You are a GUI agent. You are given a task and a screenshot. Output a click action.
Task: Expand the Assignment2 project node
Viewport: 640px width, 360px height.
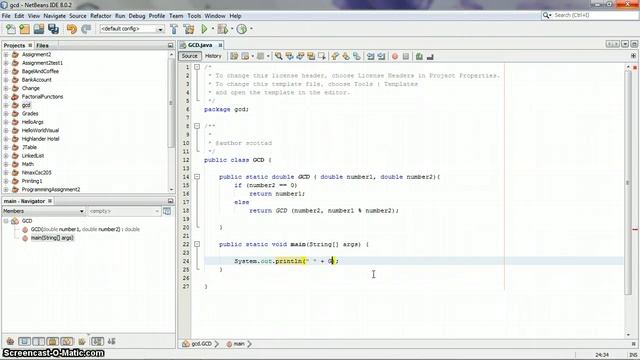click(x=6, y=54)
